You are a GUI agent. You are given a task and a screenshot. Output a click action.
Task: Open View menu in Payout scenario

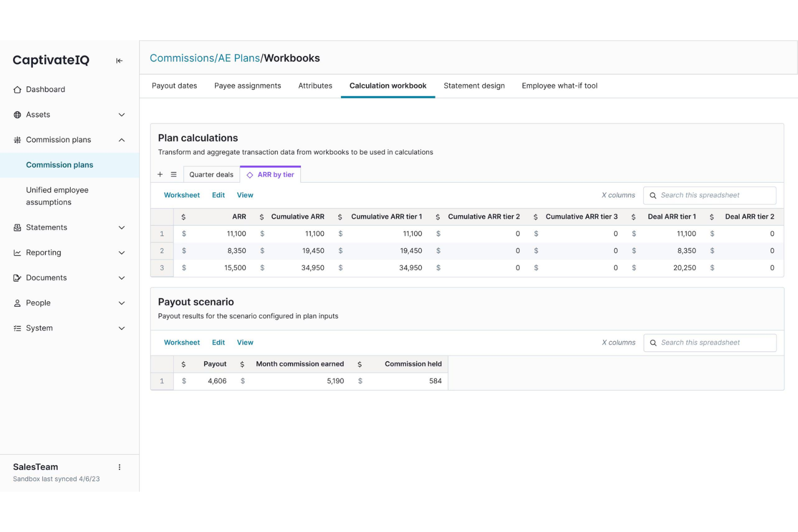click(245, 342)
